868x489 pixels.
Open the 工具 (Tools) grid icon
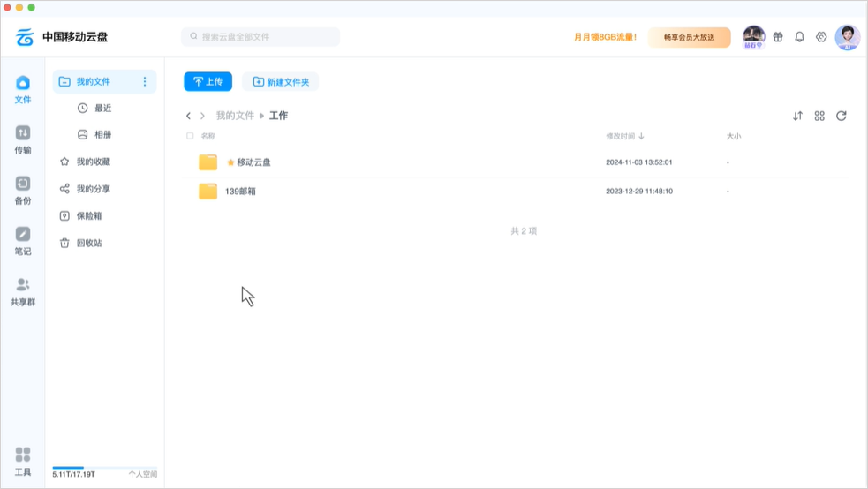click(x=23, y=460)
